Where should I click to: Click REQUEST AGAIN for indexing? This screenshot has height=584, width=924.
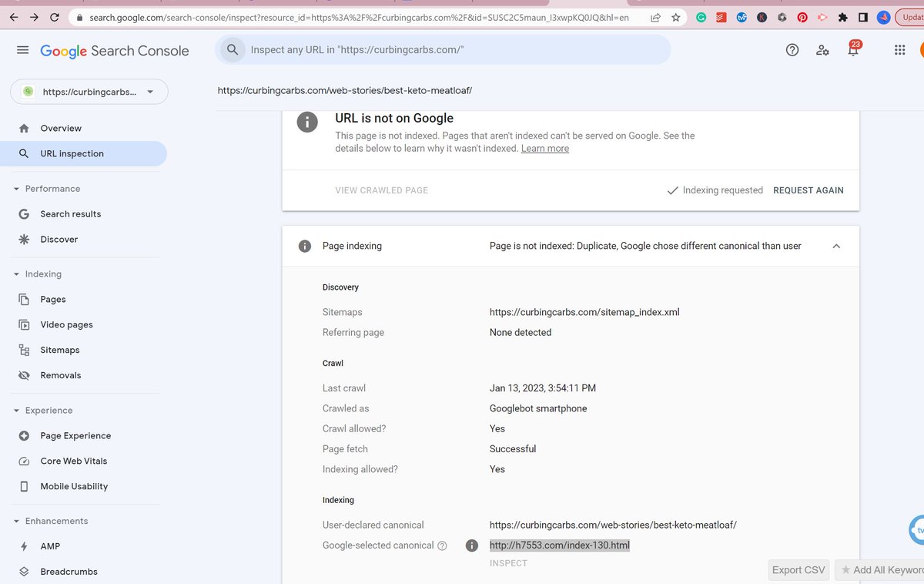[808, 190]
